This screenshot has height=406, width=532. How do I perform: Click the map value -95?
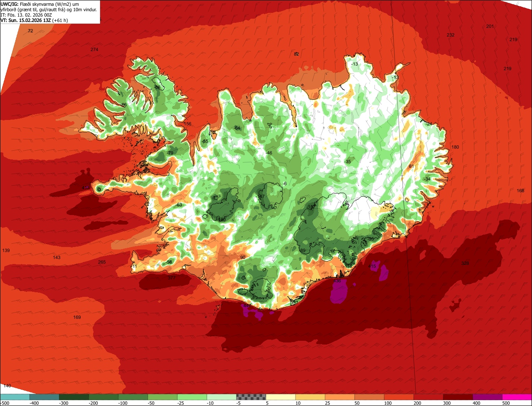(371, 239)
